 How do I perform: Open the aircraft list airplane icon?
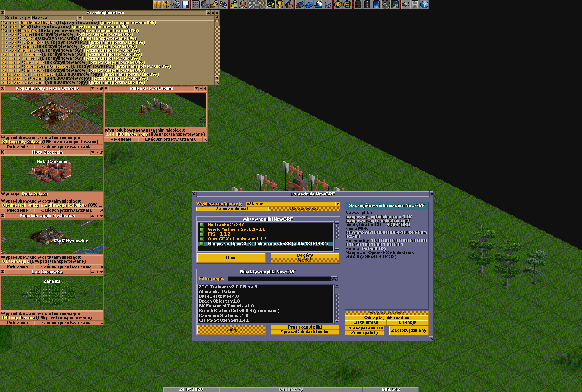pyautogui.click(x=328, y=4)
